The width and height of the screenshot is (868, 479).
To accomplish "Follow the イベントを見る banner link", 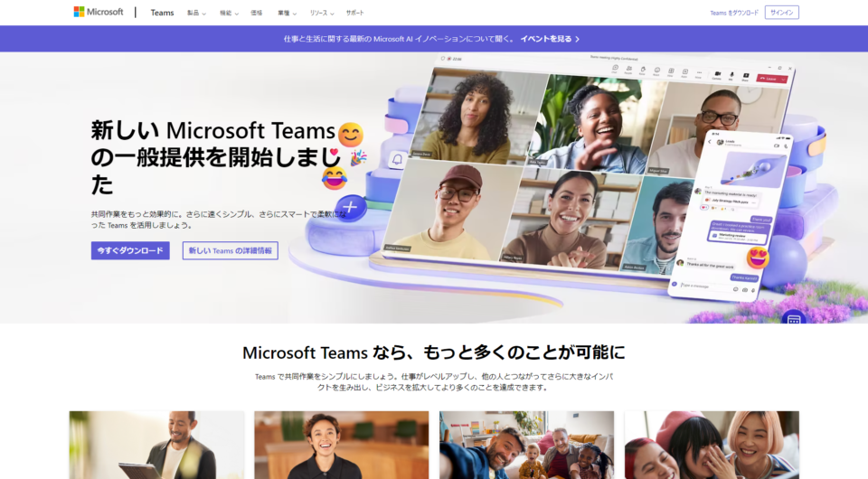I will pyautogui.click(x=550, y=39).
